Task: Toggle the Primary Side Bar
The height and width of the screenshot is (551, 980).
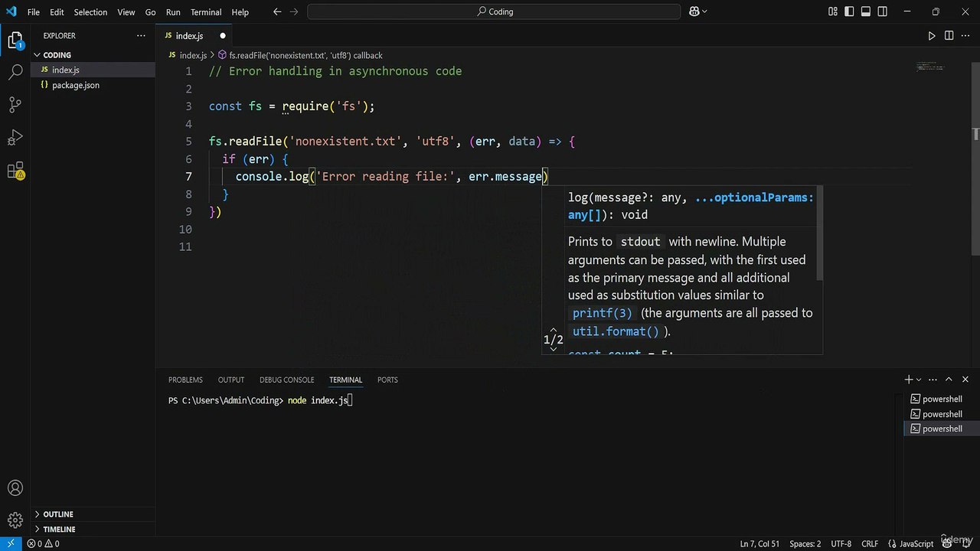Action: pyautogui.click(x=849, y=11)
